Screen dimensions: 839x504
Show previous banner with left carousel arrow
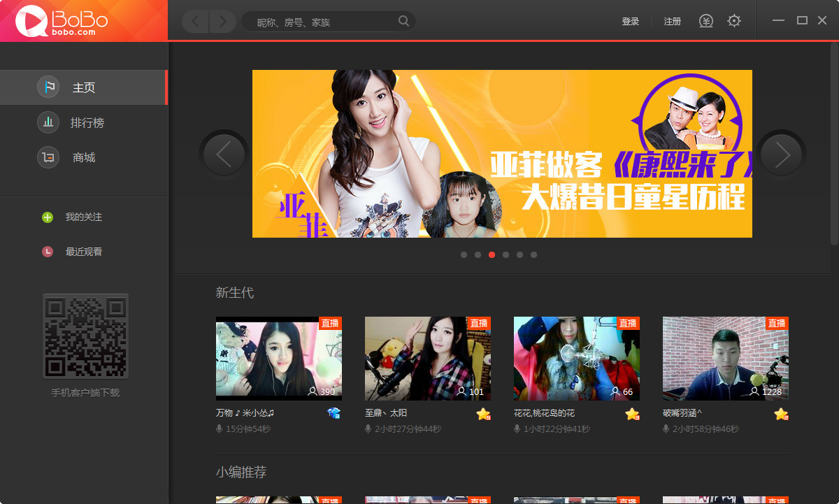pyautogui.click(x=224, y=154)
